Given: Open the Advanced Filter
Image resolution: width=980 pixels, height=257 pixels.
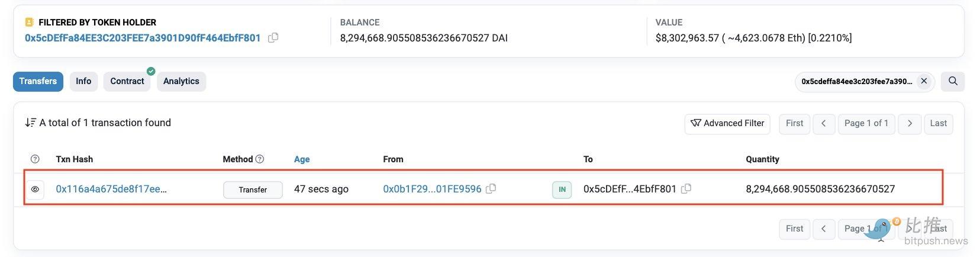Looking at the screenshot, I should 727,123.
